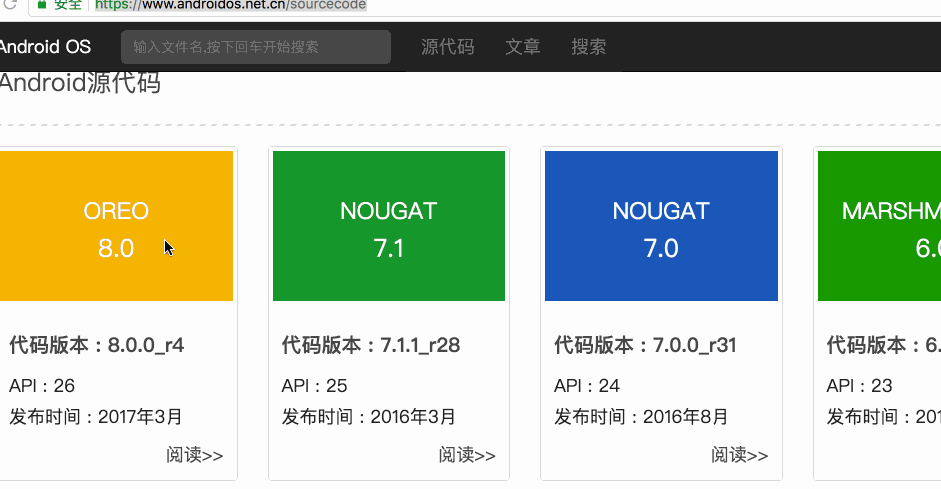Click the 代码版本:7.1.1_r28 text
Screen dimensions: 941x489
click(371, 345)
